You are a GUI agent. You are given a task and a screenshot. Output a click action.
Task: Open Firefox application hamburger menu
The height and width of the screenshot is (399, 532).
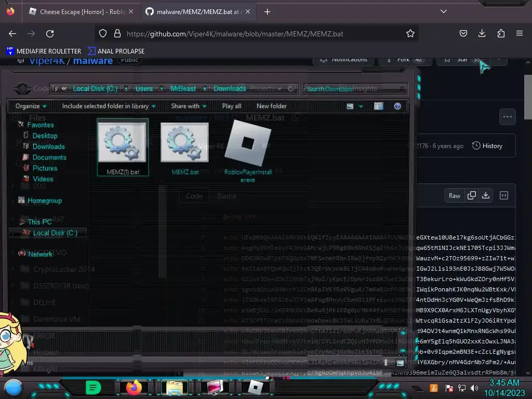520,33
